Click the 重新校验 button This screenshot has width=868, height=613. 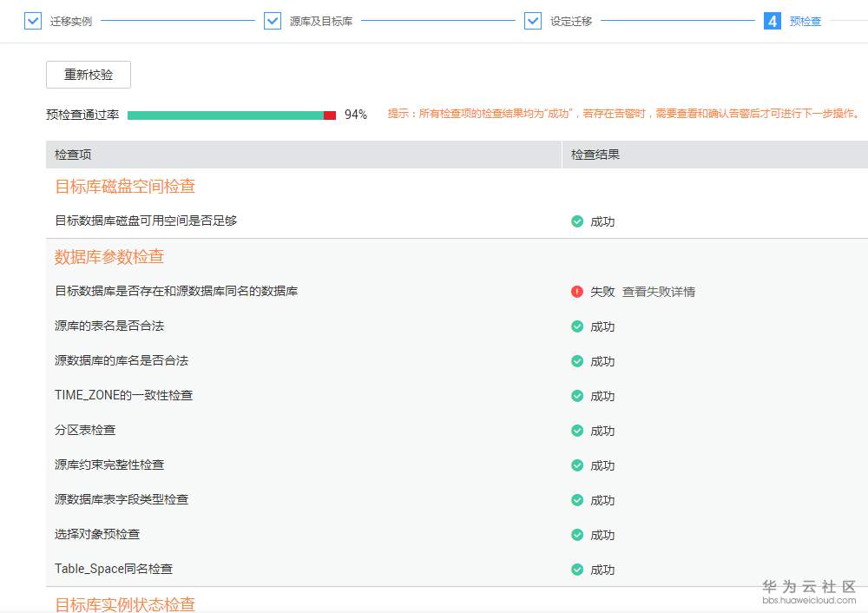89,75
